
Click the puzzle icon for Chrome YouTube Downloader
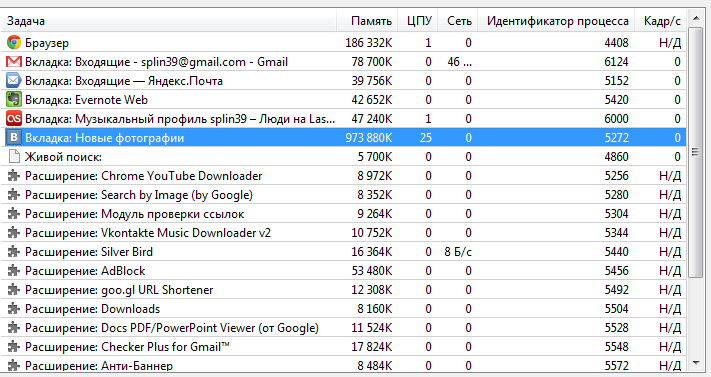pos(14,176)
